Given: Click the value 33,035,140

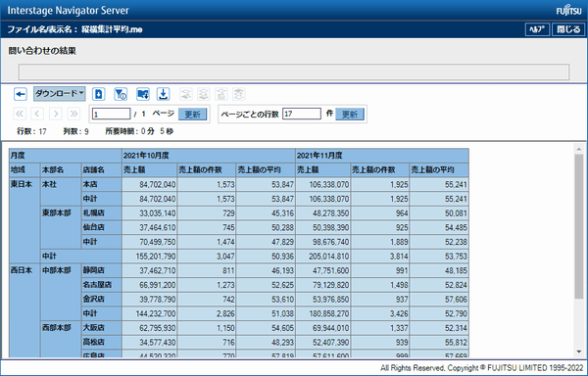Looking at the screenshot, I should [x=158, y=213].
